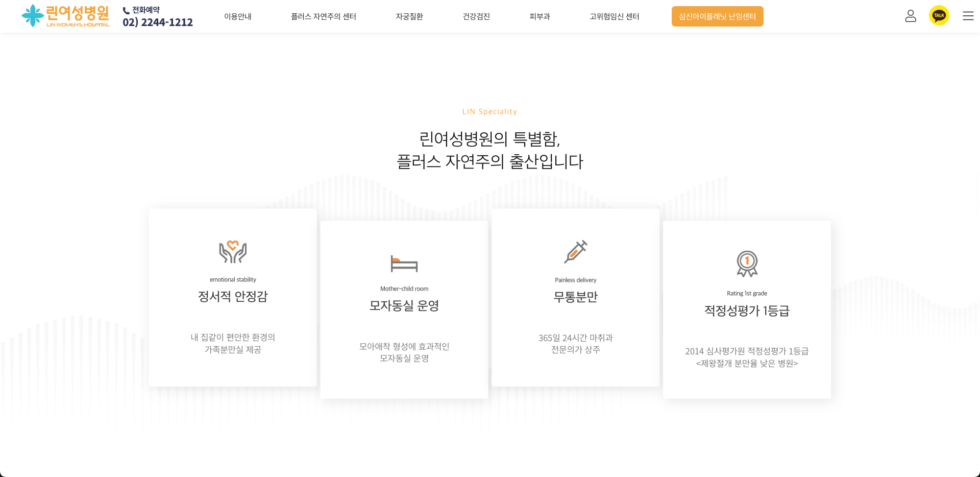This screenshot has width=980, height=477.
Task: Click the Rating 1st grade medal icon
Action: 747,264
